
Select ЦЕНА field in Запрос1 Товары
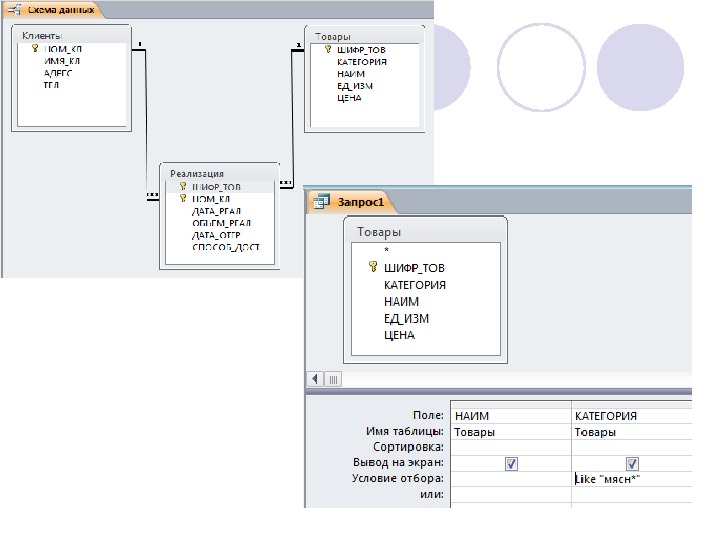(399, 335)
